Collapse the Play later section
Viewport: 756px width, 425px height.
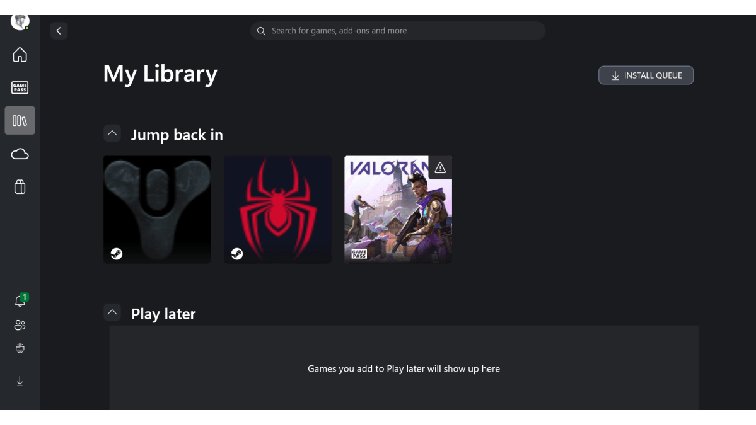click(112, 313)
